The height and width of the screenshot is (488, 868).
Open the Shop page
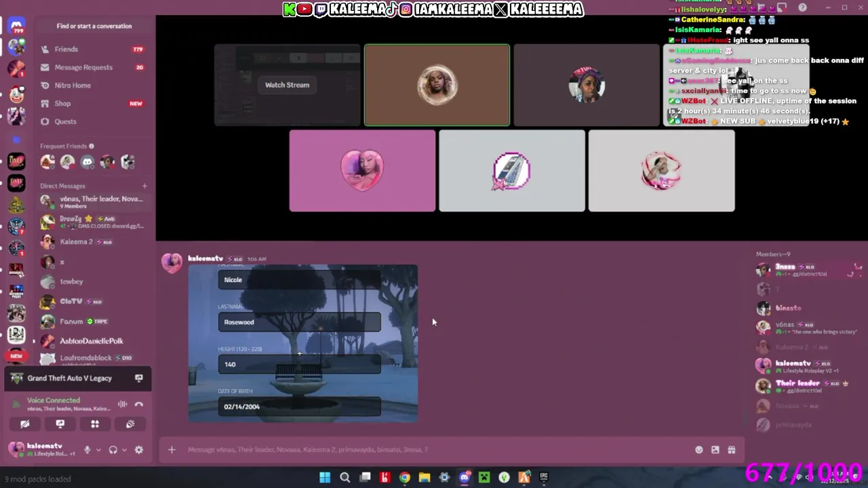(x=94, y=104)
